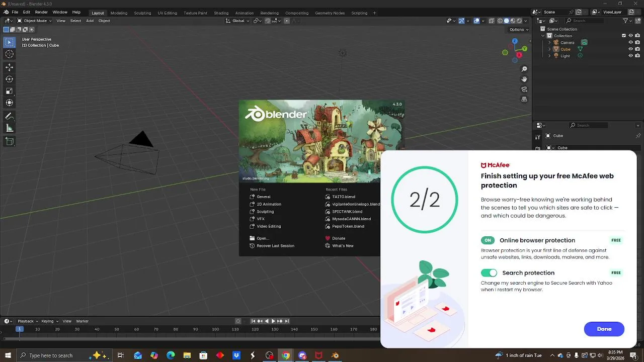Open the Keying dropdown in timeline
This screenshot has height=362, width=644.
[x=49, y=321]
